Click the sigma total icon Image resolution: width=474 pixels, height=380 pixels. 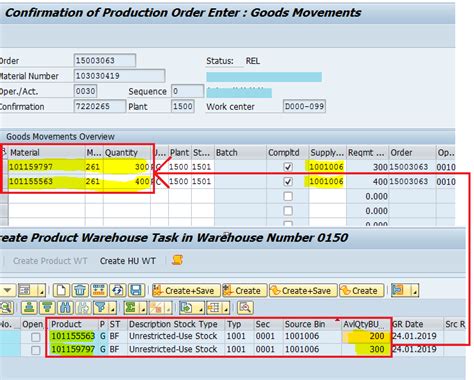click(x=131, y=307)
